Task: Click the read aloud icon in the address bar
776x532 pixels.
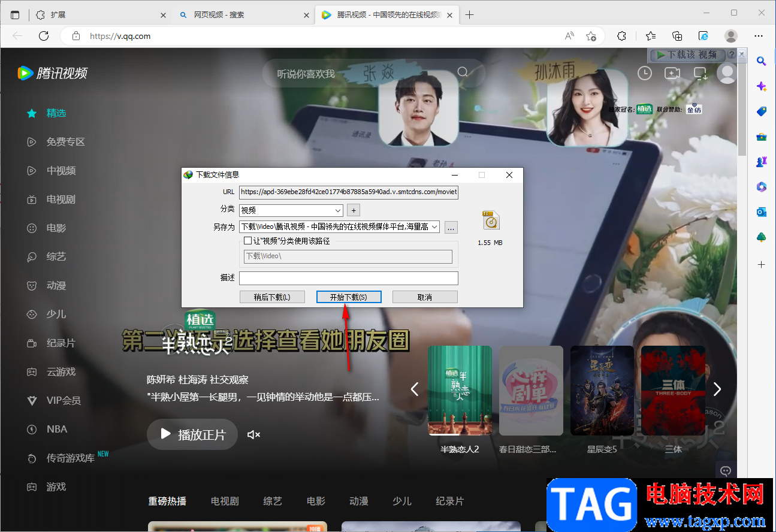Action: point(569,36)
